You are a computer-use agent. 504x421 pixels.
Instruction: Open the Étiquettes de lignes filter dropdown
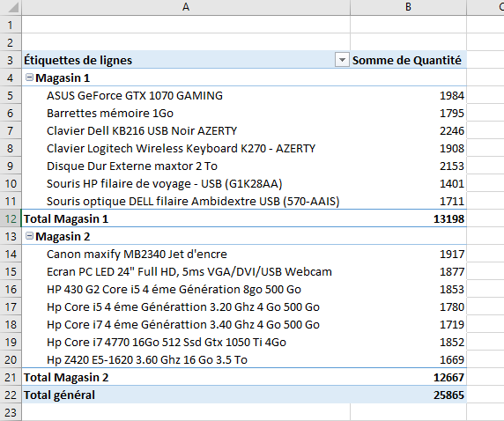342,60
